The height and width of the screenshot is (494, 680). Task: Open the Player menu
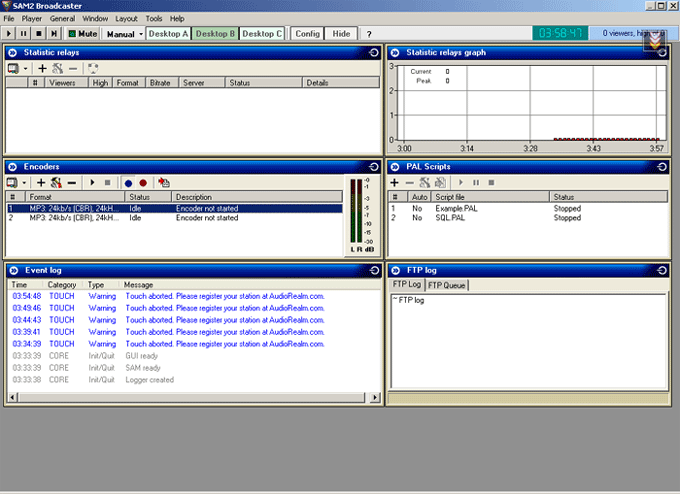pos(32,19)
